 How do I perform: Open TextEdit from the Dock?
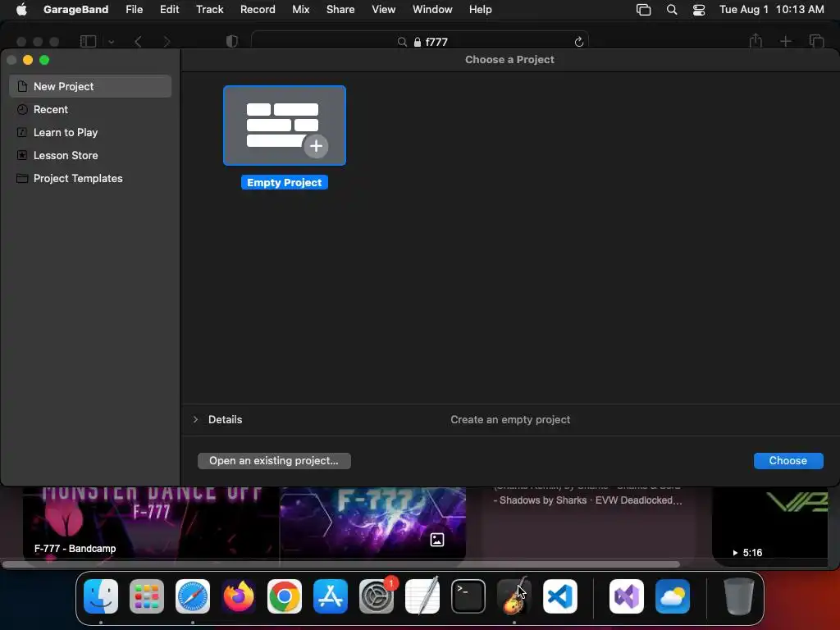(422, 596)
